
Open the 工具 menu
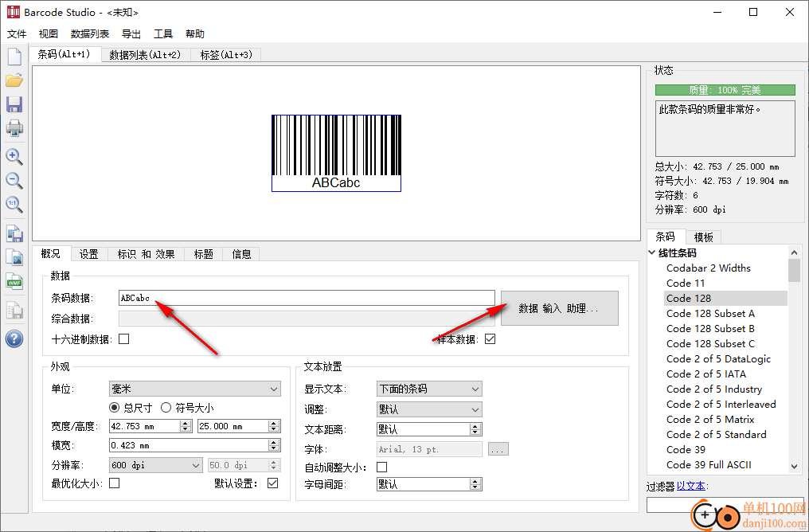(x=163, y=34)
